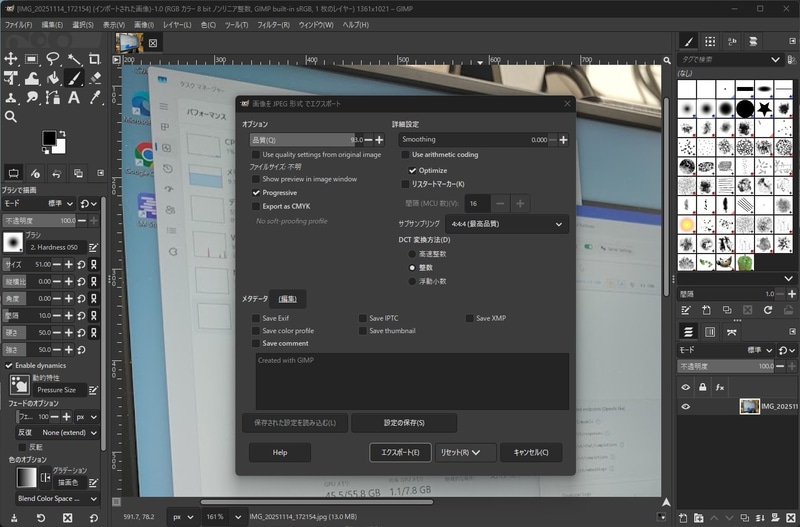Viewport: 800px width, 527px height.
Task: Enable Use arithmetic coding
Action: pyautogui.click(x=406, y=155)
